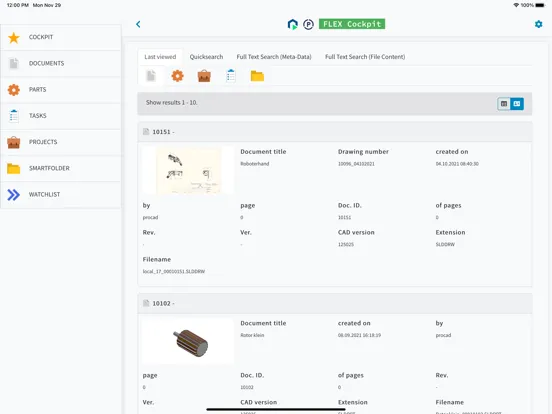Screen dimensions: 552x414
Task: Switch to Full Text Search (Meta-Data) tab
Action: [x=274, y=57]
